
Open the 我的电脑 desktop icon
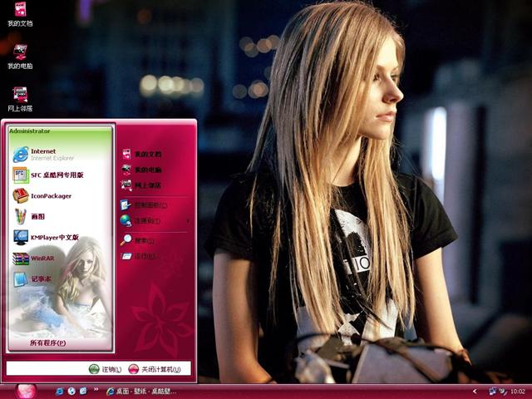pos(20,57)
